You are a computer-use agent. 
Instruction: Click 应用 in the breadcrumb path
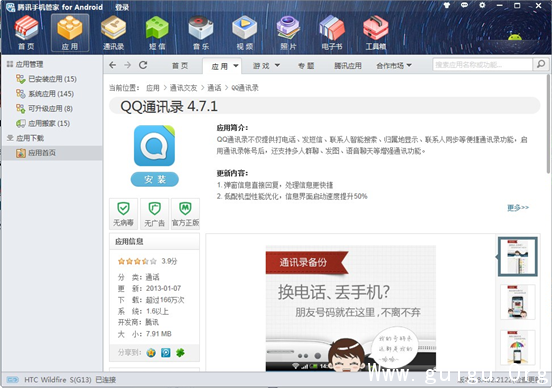click(x=153, y=88)
